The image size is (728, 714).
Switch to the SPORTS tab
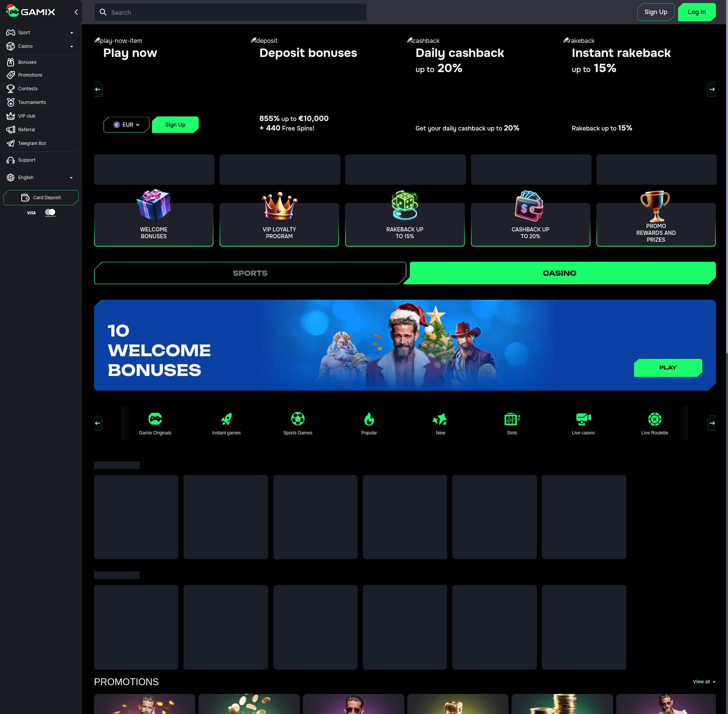pos(250,273)
